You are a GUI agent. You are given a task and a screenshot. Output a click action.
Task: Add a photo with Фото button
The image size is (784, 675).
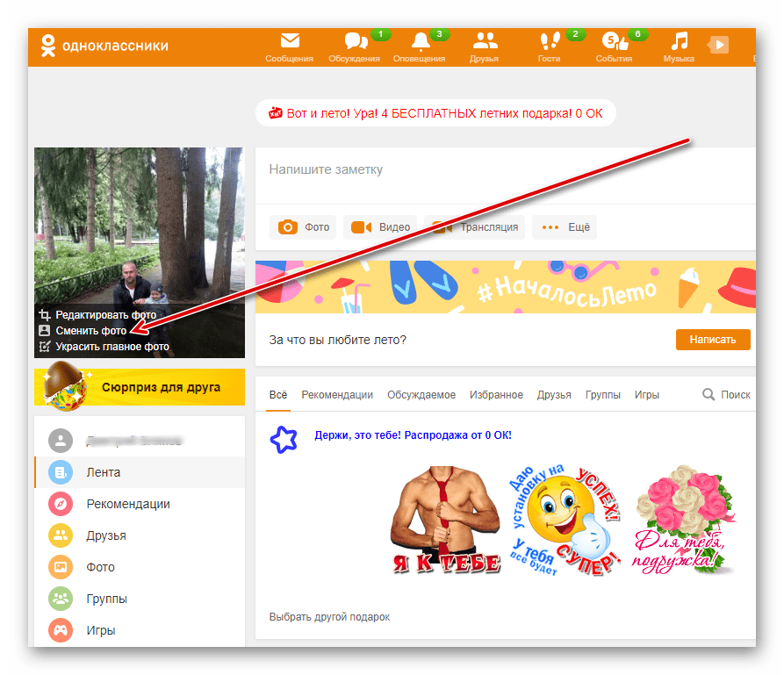(x=303, y=227)
